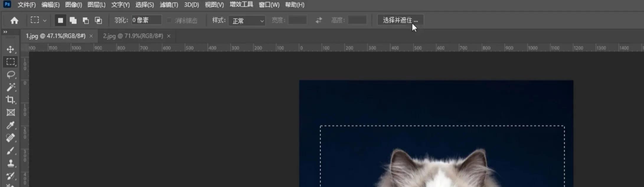
Task: Select the History Brush tool
Action: point(11,176)
